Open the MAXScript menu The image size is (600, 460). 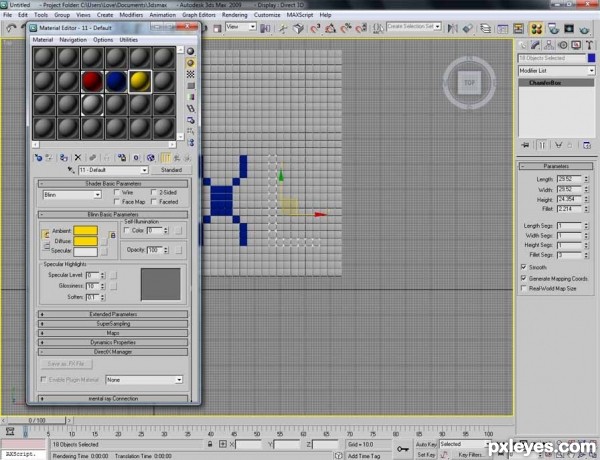[300, 15]
